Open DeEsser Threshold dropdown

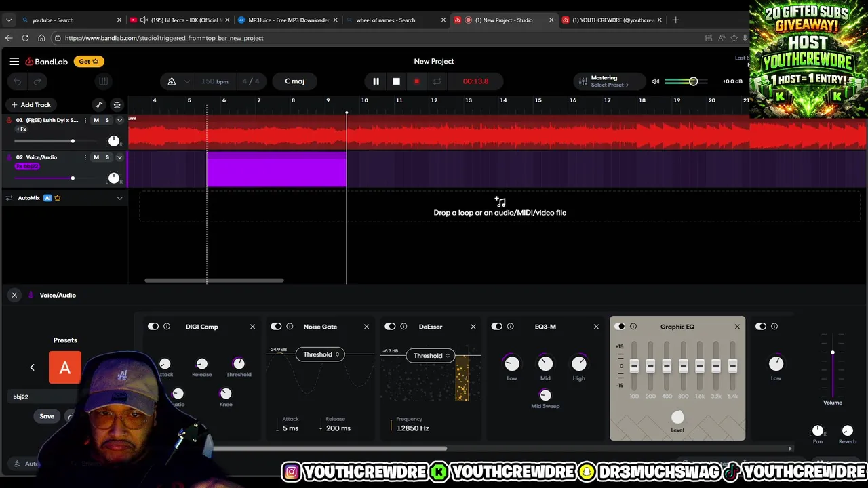coord(431,356)
